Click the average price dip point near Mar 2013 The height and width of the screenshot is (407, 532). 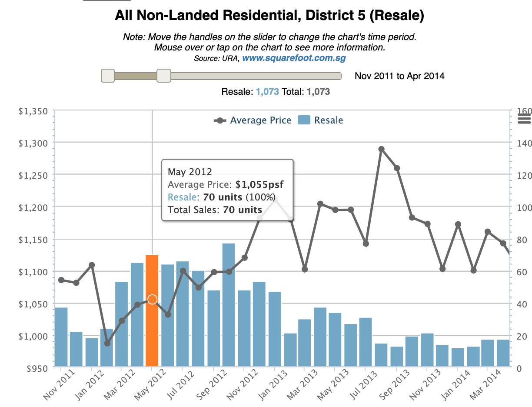point(305,269)
